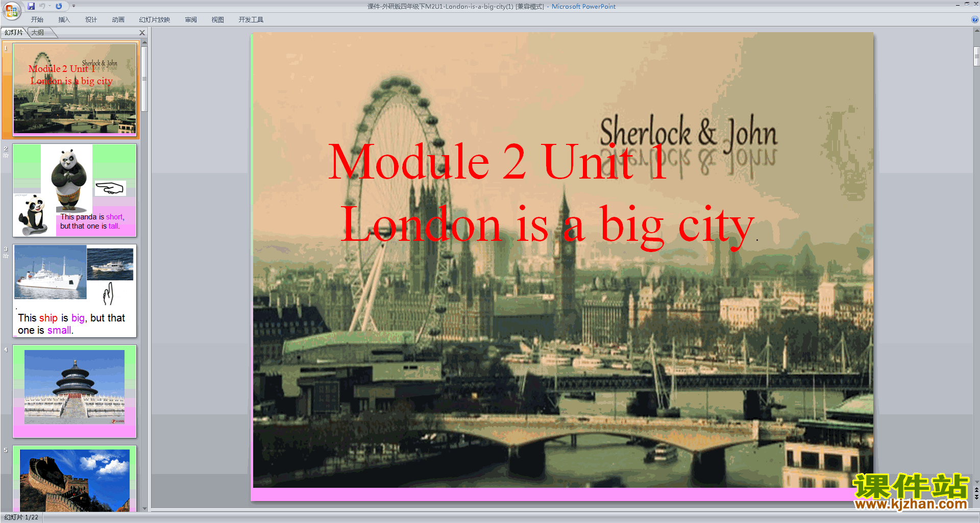
Task: Open the undo history dropdown arrow
Action: click(50, 6)
